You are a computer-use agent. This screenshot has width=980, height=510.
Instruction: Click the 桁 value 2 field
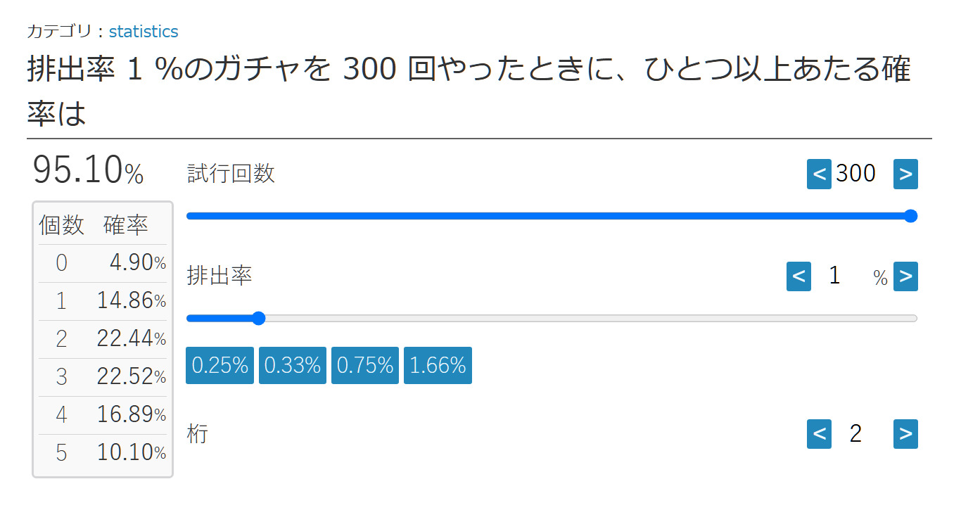(855, 434)
